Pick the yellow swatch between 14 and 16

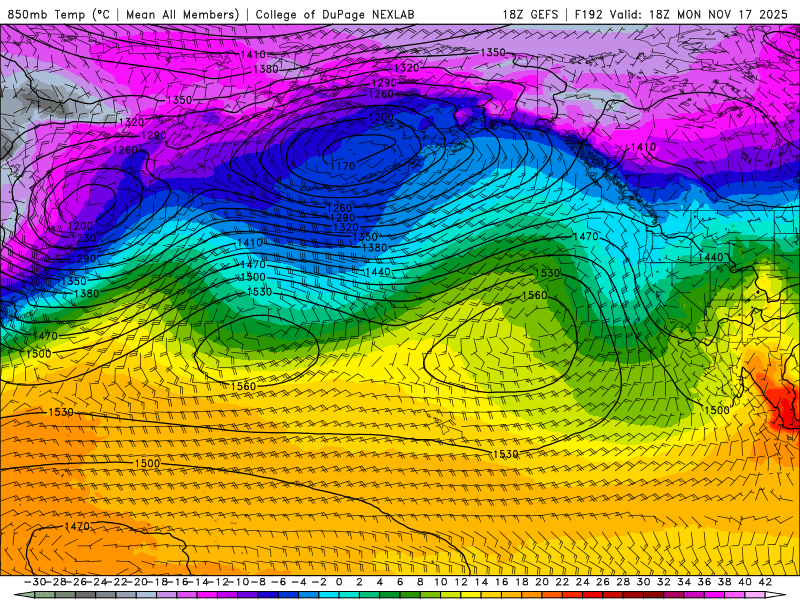[x=491, y=595]
